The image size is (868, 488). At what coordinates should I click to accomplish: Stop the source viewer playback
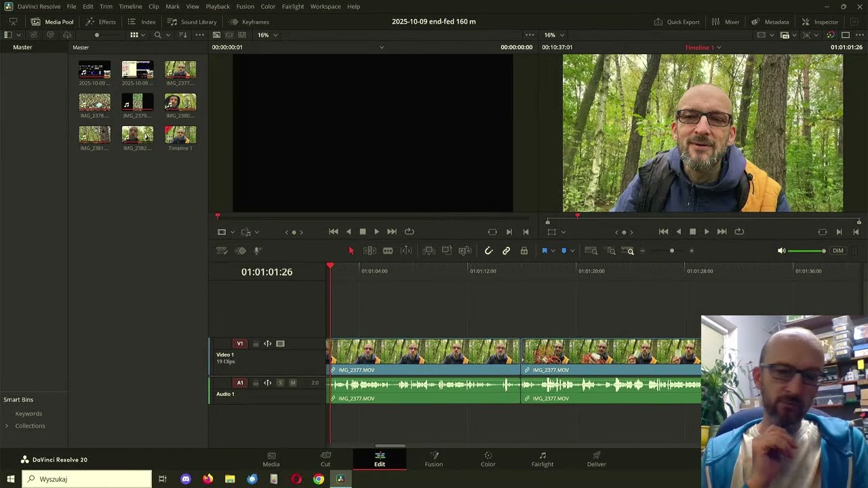point(363,232)
